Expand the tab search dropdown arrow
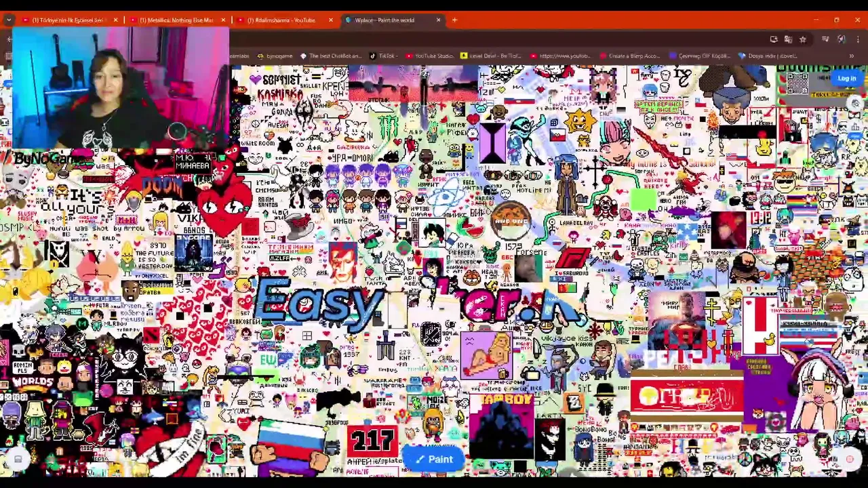Image resolution: width=868 pixels, height=488 pixels. (8, 20)
